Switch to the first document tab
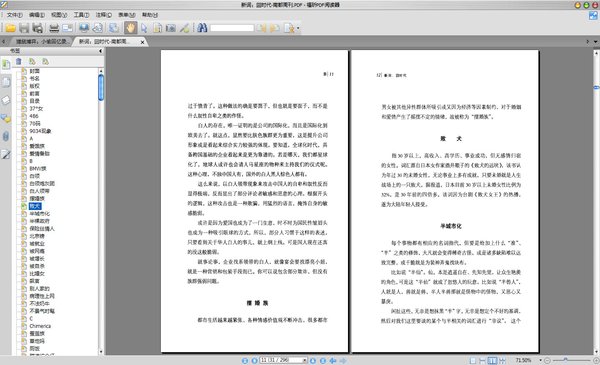Image resolution: width=600 pixels, height=365 pixels. coord(40,41)
